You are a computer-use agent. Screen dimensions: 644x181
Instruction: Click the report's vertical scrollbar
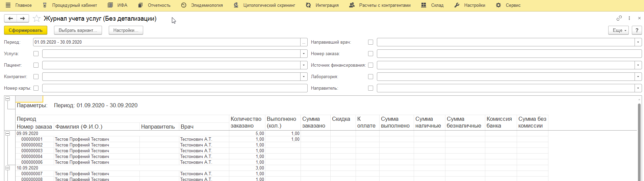(639, 142)
